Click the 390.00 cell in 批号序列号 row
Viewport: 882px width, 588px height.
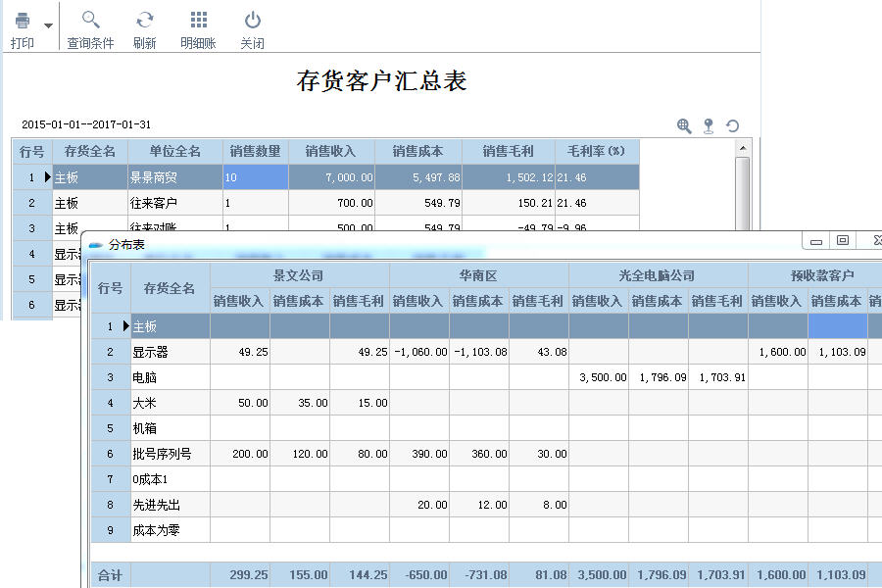coord(419,454)
